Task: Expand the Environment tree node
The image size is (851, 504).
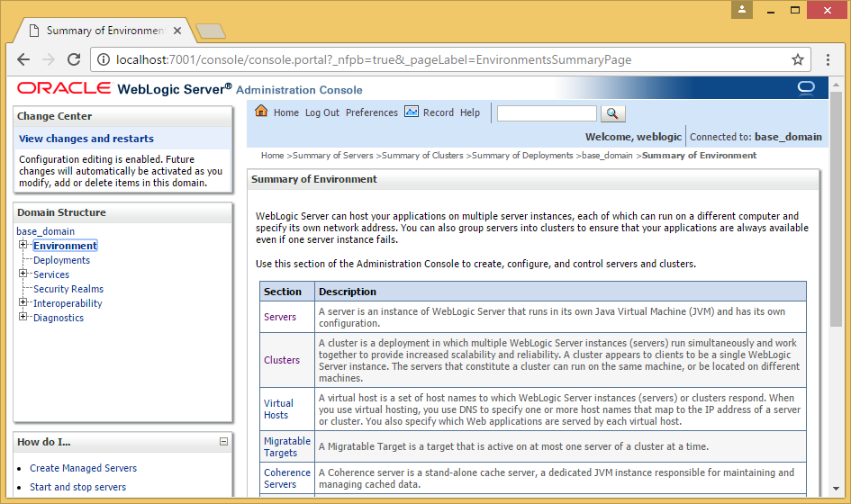Action: point(23,245)
